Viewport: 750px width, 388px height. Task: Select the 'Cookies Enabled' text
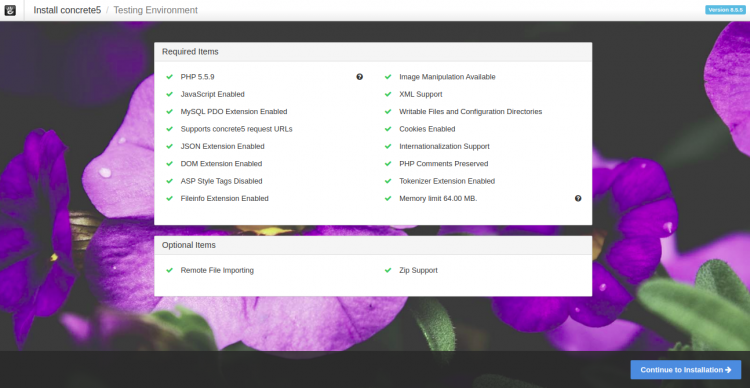click(427, 129)
